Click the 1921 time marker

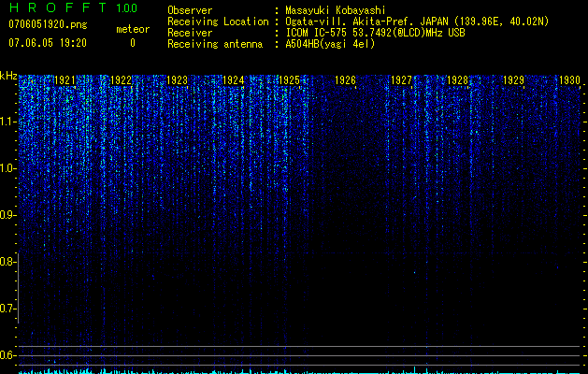click(65, 80)
